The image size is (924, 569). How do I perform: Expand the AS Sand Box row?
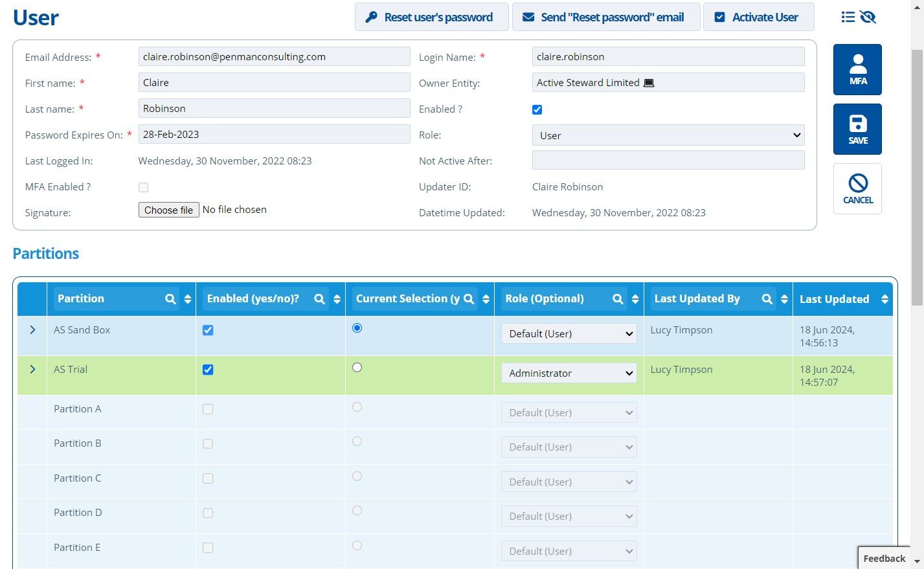[32, 330]
